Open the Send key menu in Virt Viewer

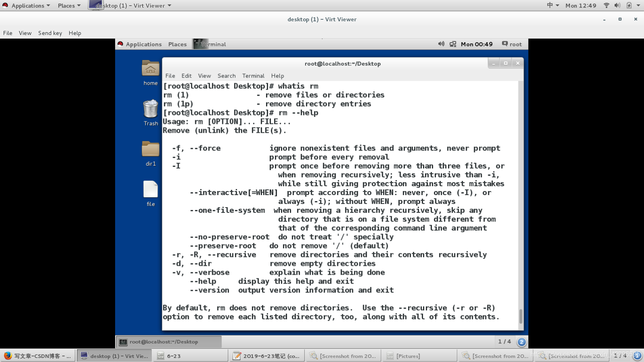point(50,33)
